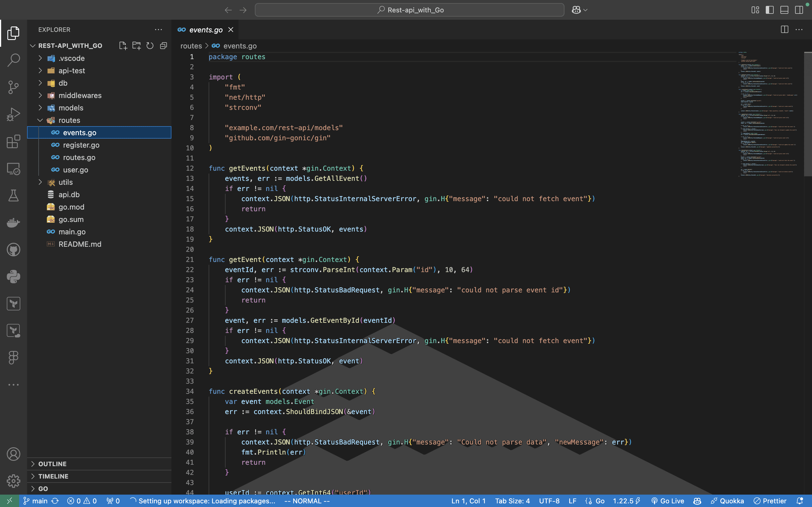Open the GitHub view in activity bar
This screenshot has height=507, width=812.
[14, 250]
